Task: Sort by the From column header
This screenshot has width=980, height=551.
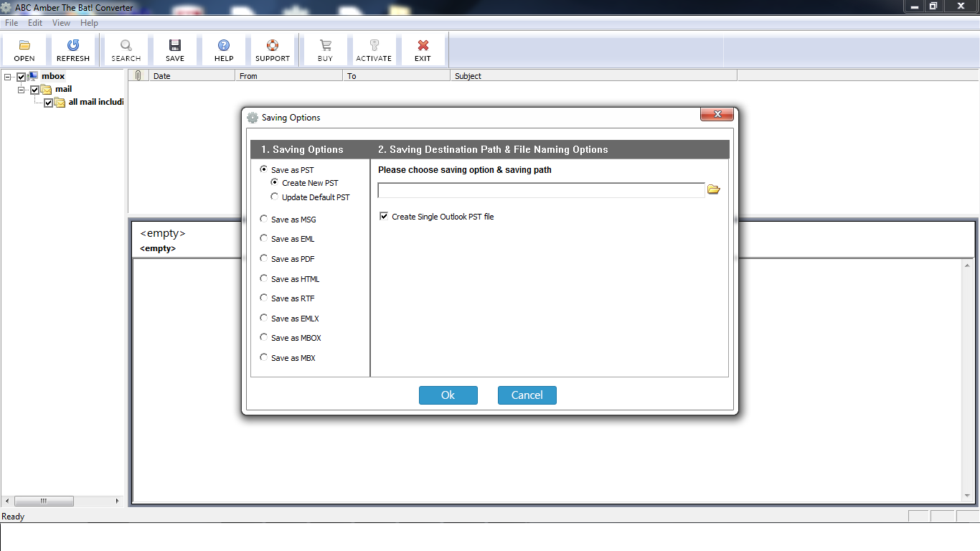Action: (289, 75)
